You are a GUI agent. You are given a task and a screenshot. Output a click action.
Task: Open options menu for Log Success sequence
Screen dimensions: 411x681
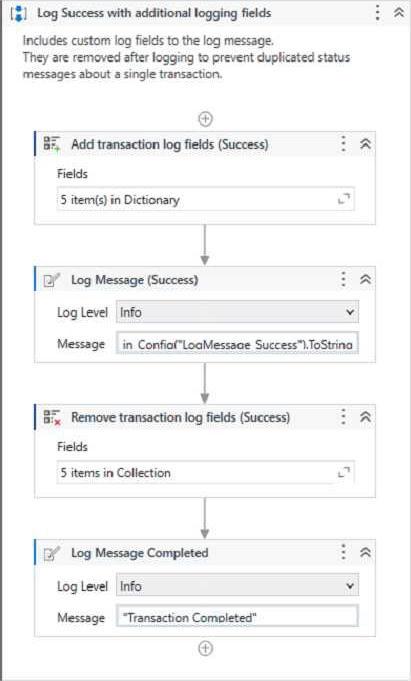pos(378,13)
